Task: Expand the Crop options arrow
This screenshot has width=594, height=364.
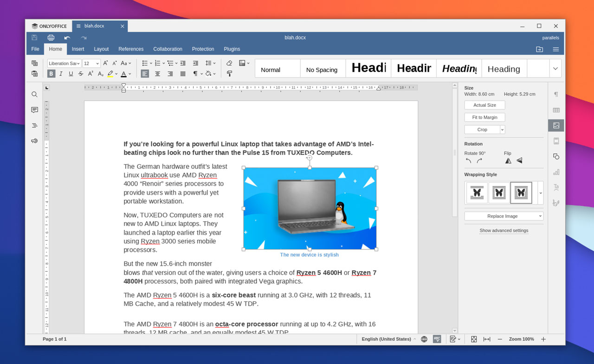Action: (503, 130)
